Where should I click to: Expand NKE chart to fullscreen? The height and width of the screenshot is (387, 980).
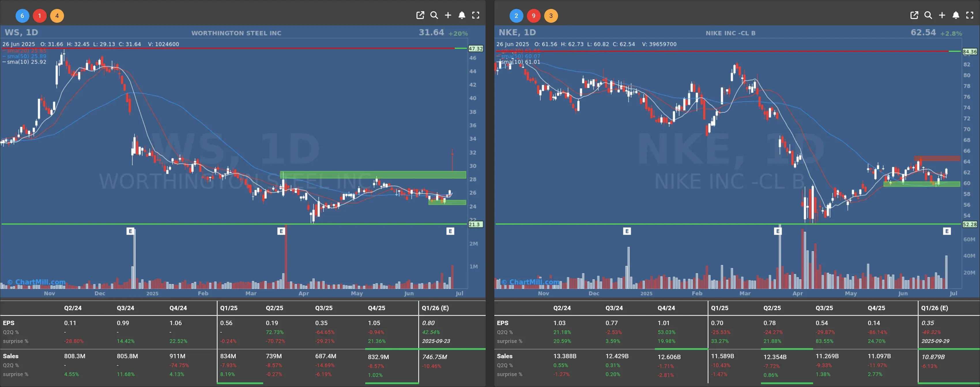click(x=970, y=15)
